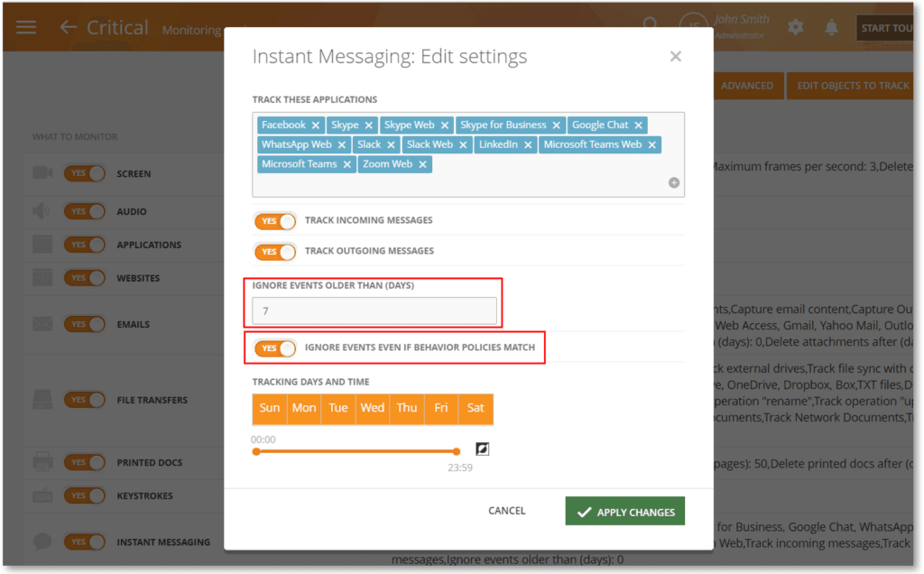Remove the Skype application tag

[x=368, y=125]
